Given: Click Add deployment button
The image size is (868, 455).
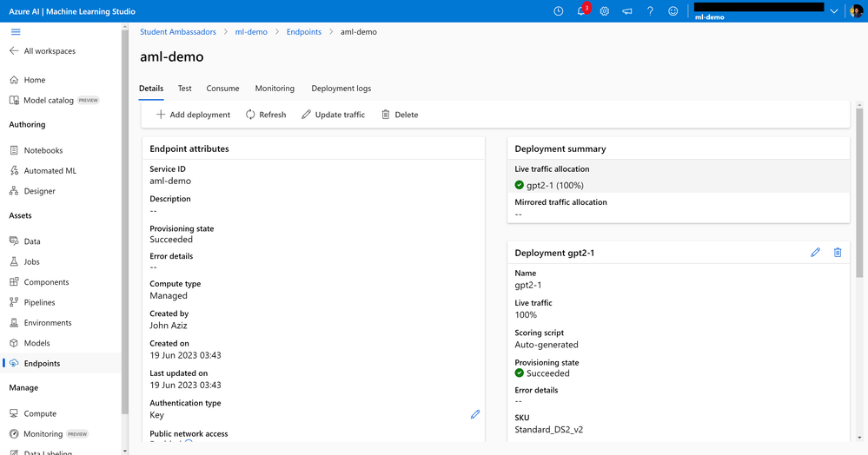Looking at the screenshot, I should [193, 115].
